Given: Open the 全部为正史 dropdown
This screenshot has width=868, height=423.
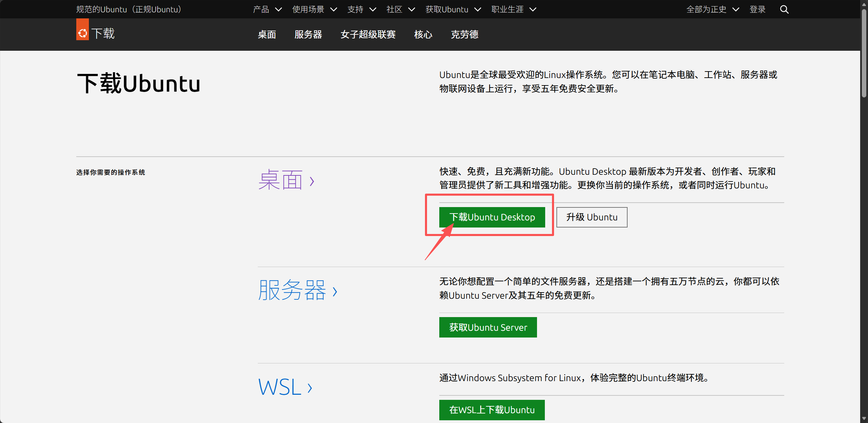Looking at the screenshot, I should point(713,9).
